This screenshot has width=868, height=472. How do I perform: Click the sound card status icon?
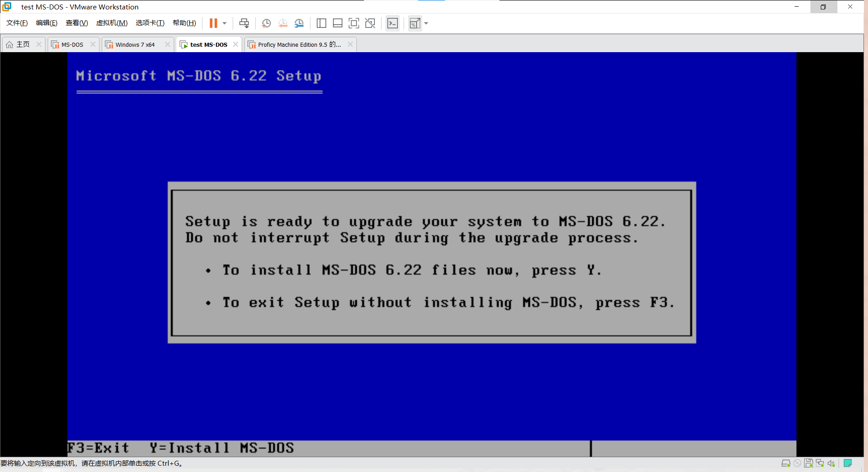pos(831,463)
